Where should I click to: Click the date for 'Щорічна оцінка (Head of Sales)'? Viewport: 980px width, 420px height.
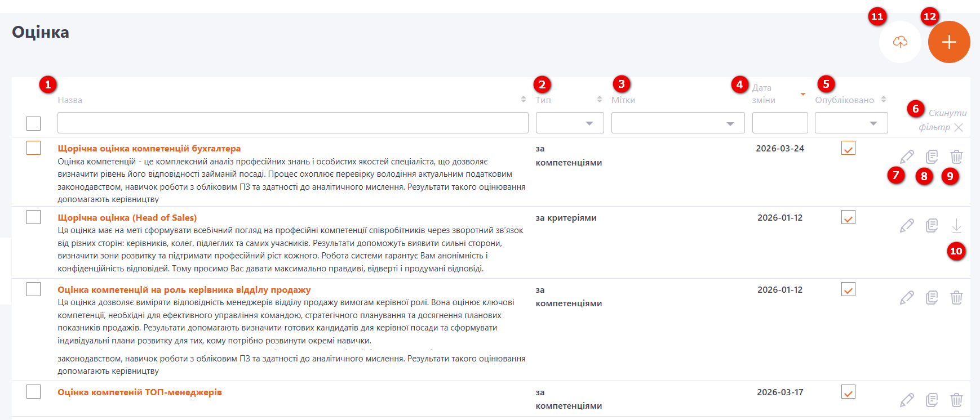point(780,218)
